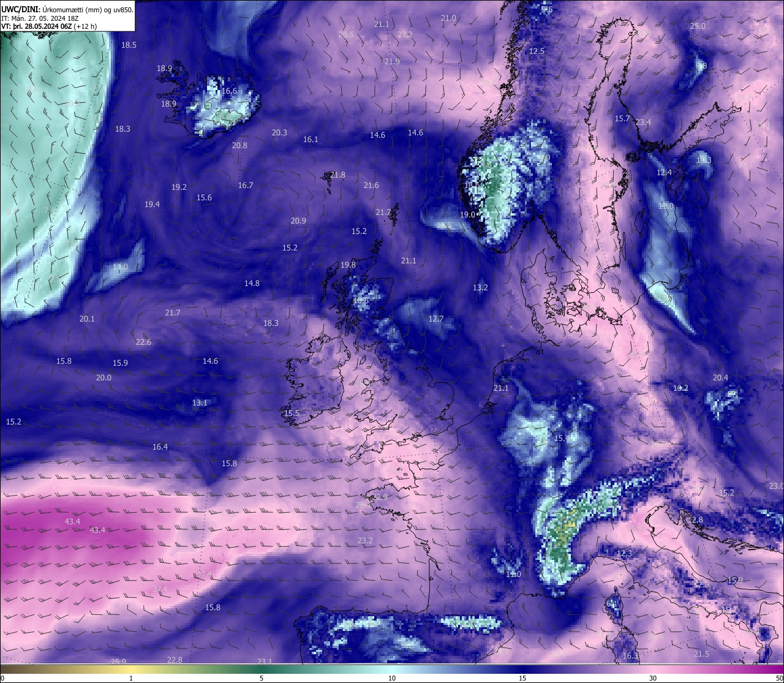Click the color scale tick label 10

[x=392, y=678]
